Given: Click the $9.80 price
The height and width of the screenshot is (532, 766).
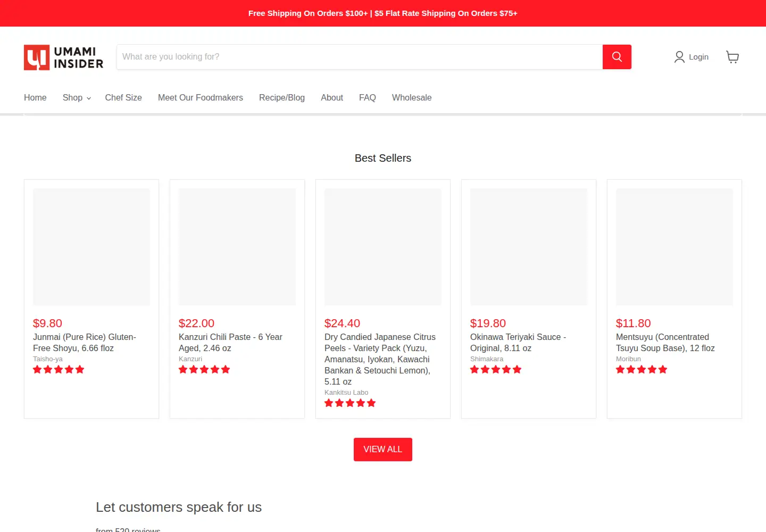Looking at the screenshot, I should pyautogui.click(x=47, y=323).
